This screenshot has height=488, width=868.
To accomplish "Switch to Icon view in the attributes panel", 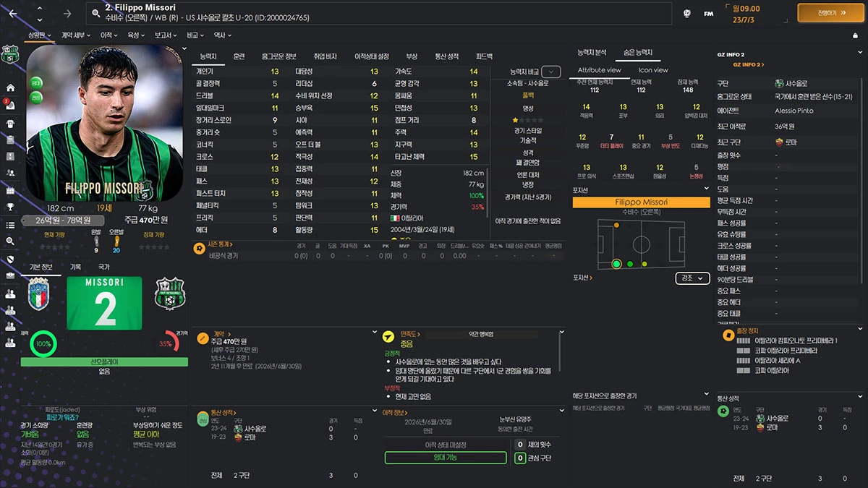I will pos(655,70).
